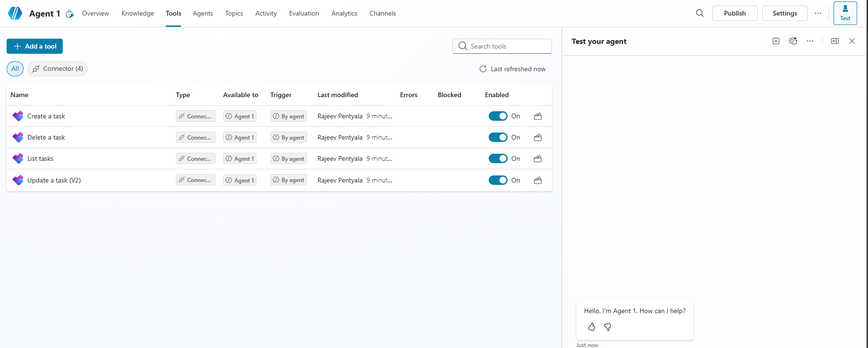Click the Copilot Studio logo icon
Viewport: 868px width, 348px height.
[x=15, y=13]
